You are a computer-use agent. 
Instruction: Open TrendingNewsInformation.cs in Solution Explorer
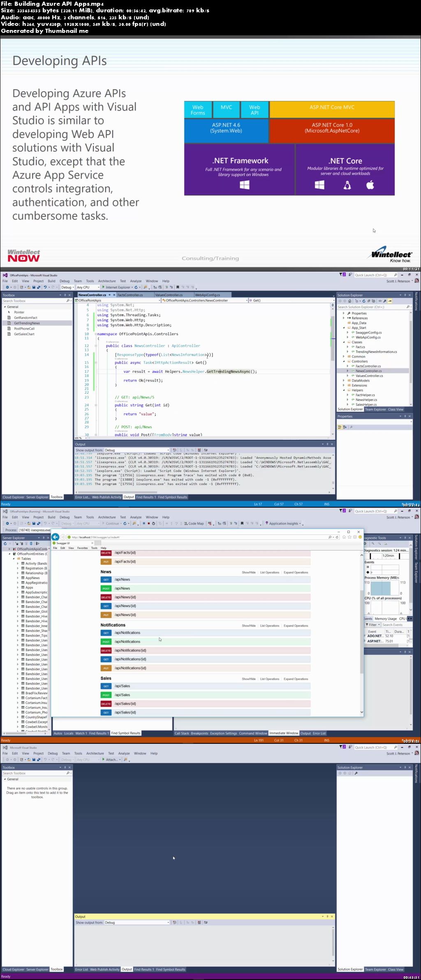point(376,352)
